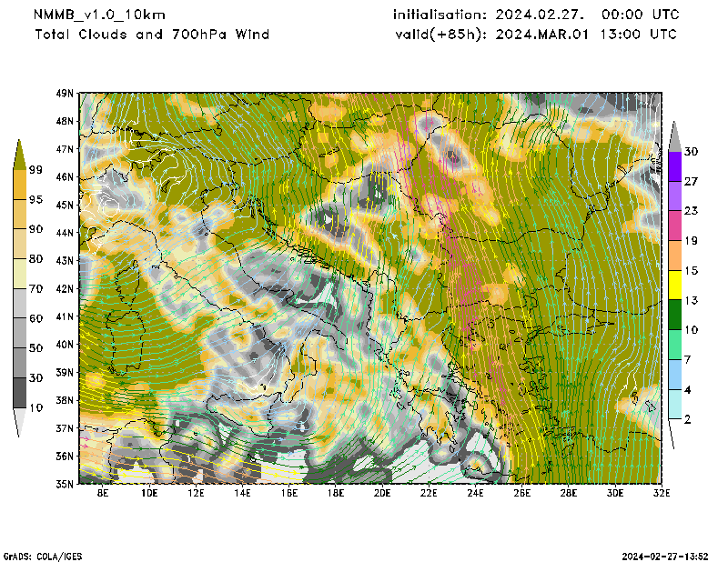Click the light blue 4–7 wind swatch
Screen dimensions: 728x562
[674, 374]
